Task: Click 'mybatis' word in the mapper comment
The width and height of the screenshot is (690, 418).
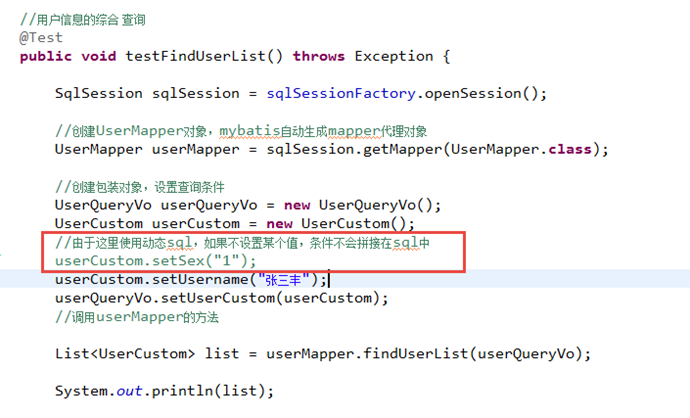Action: (250, 132)
